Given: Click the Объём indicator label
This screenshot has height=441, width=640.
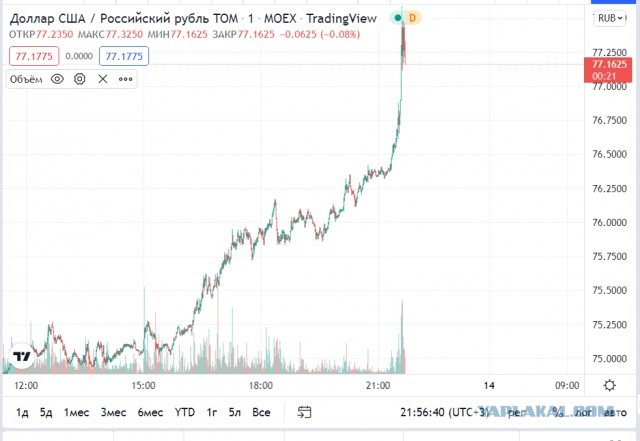Looking at the screenshot, I should pyautogui.click(x=26, y=79).
